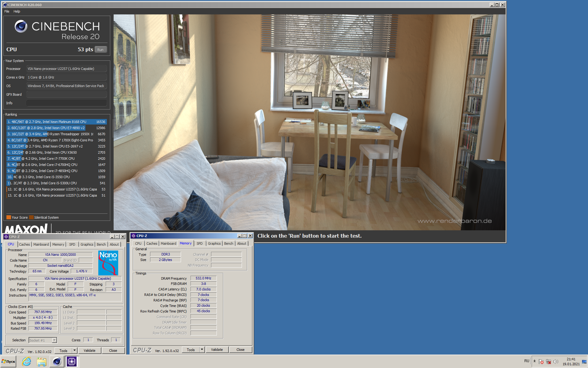
Task: Open the Mainboard tab in left CPU-Z
Action: [41, 244]
